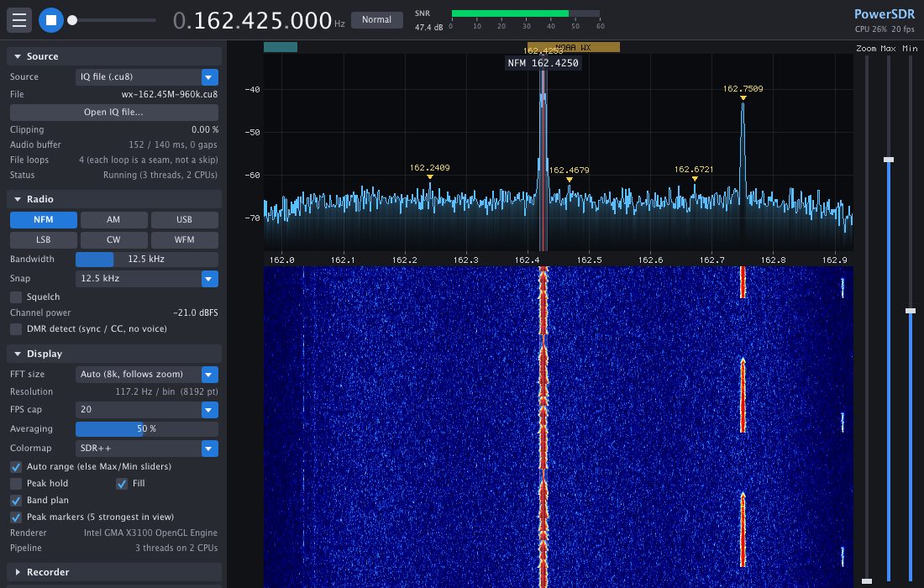Click the Status Running value
The image size is (924, 588).
click(x=160, y=175)
